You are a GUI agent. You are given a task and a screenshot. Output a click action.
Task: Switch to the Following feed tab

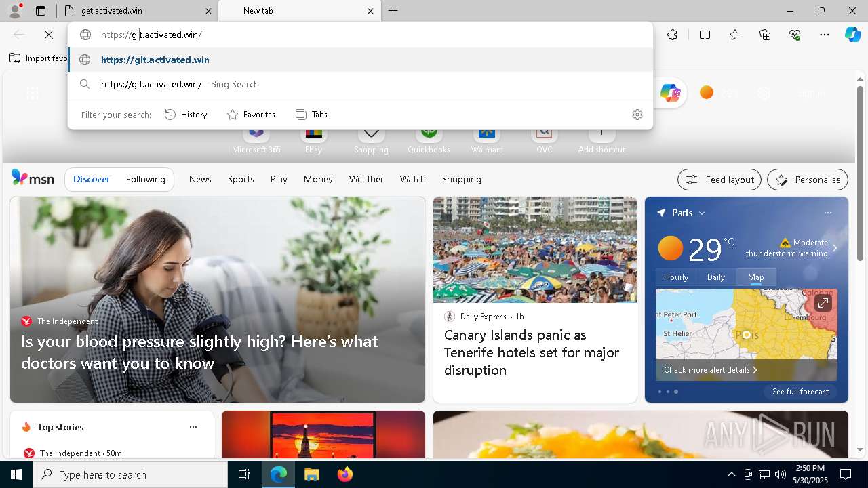tap(145, 179)
